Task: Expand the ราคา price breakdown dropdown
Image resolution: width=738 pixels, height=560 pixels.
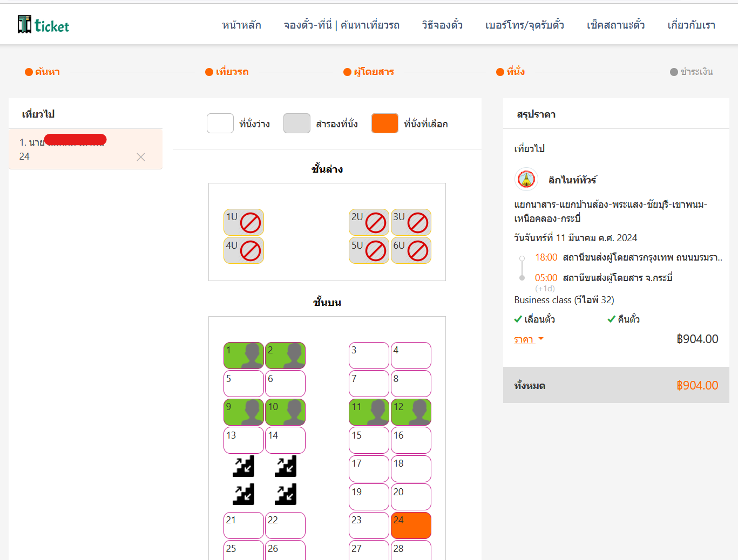Action: 529,339
